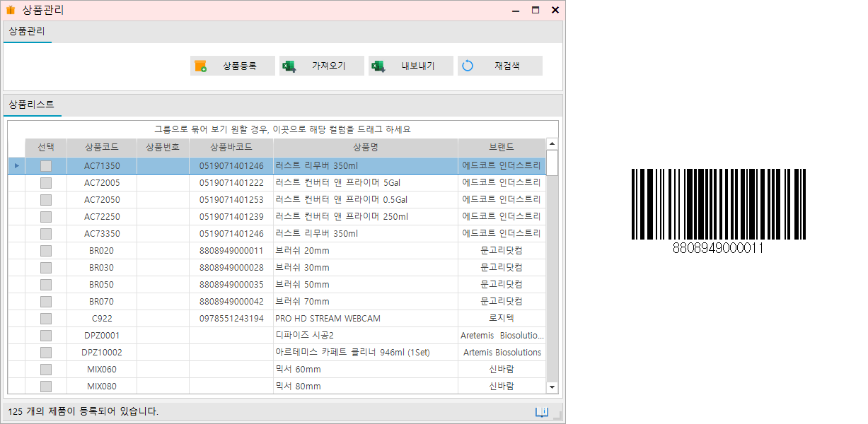Screen dimensions: 868x424
Task: Open the book icon in status bar
Action: pos(542,412)
